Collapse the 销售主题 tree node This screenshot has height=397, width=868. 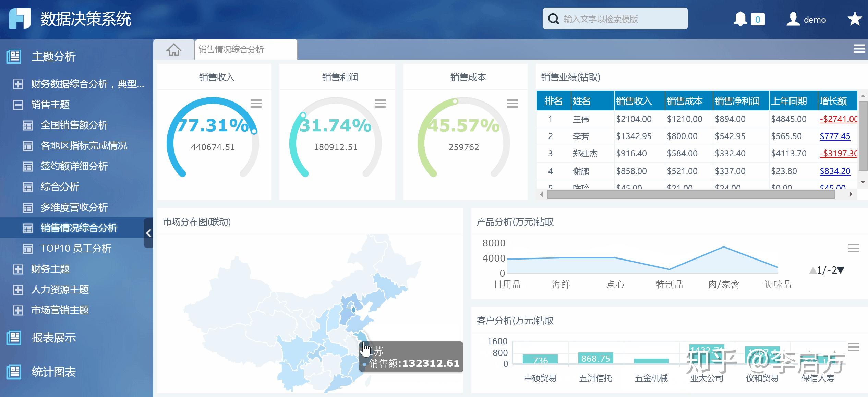tap(18, 105)
